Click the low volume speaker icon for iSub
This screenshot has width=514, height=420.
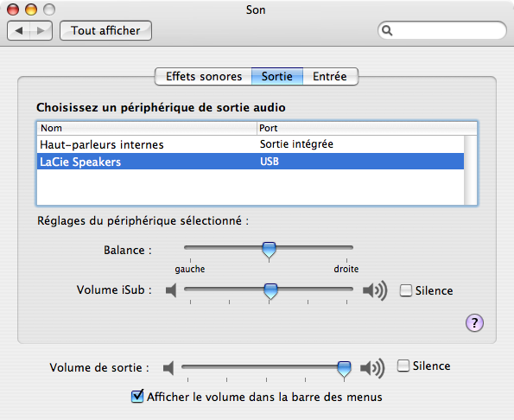click(x=171, y=290)
